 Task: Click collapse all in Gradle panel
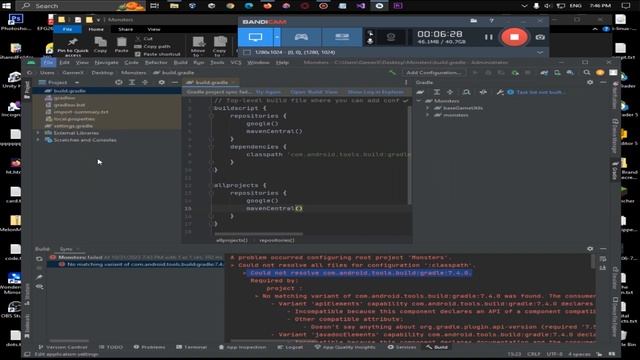450,92
